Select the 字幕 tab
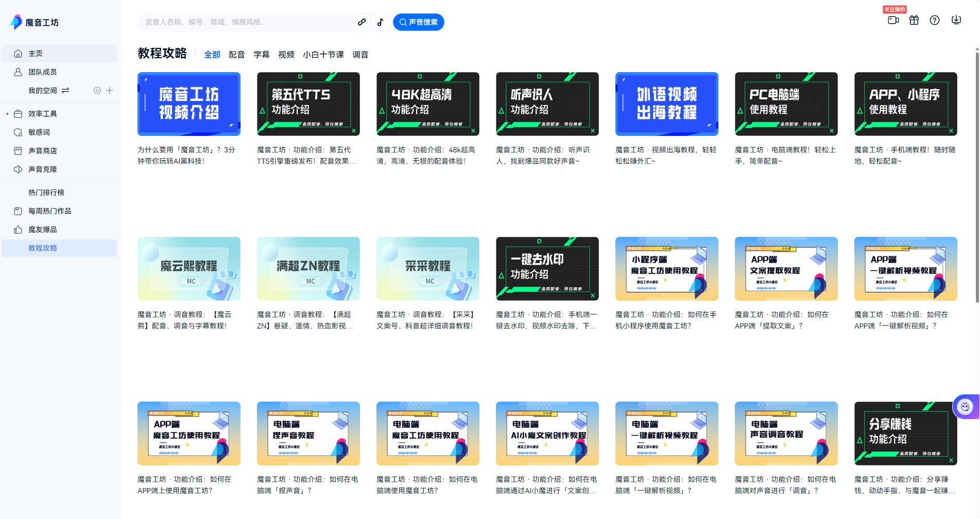This screenshot has width=980, height=519. tap(262, 55)
